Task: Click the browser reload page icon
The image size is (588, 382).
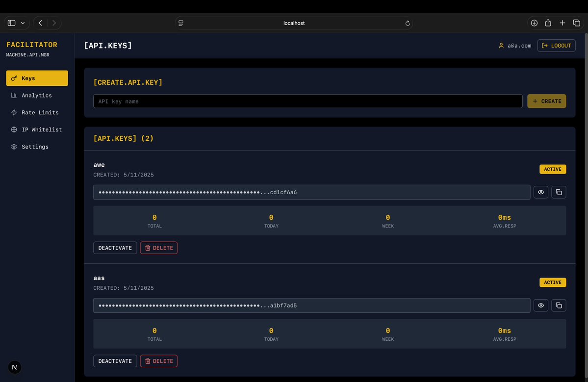Action: pos(408,23)
